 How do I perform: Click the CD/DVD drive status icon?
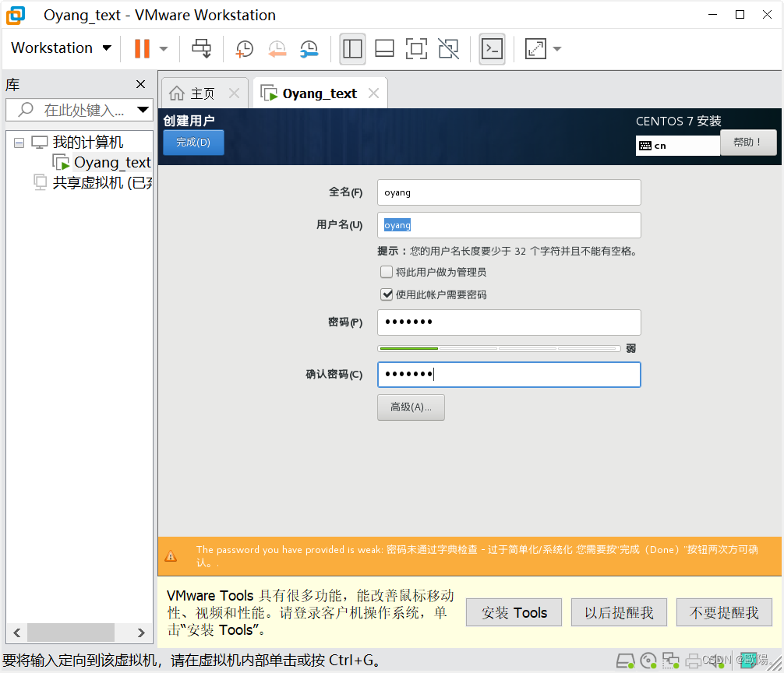pos(648,661)
